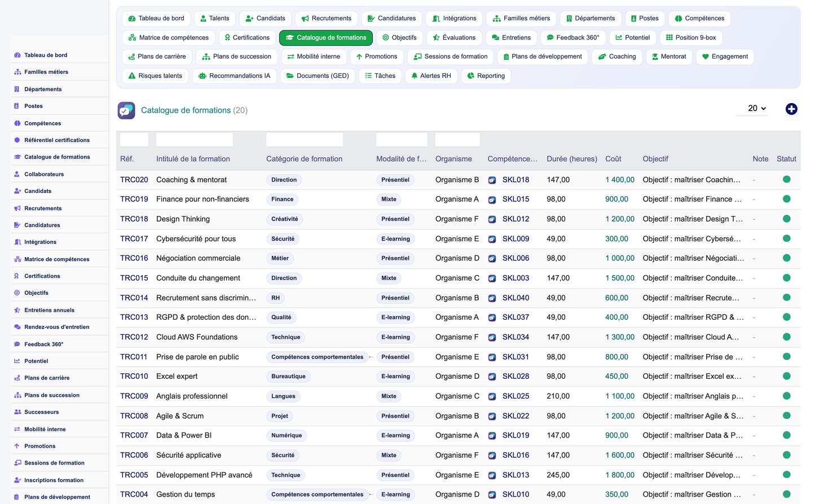Click the green status indicator for TRC012
This screenshot has height=504, width=815.
786,337
